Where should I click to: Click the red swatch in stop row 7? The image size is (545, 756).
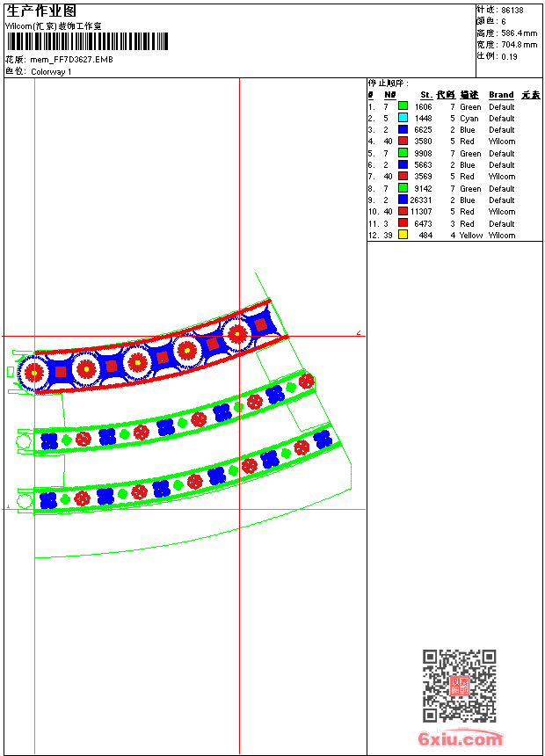coord(403,176)
